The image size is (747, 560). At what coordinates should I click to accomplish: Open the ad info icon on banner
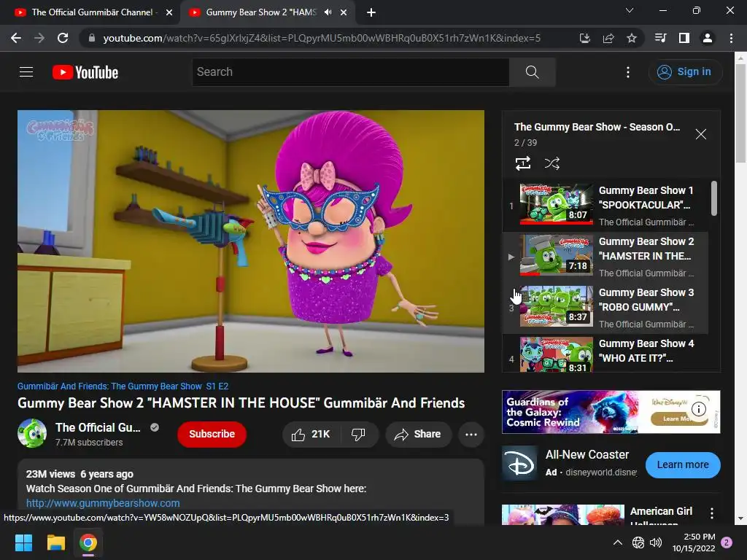coord(698,409)
